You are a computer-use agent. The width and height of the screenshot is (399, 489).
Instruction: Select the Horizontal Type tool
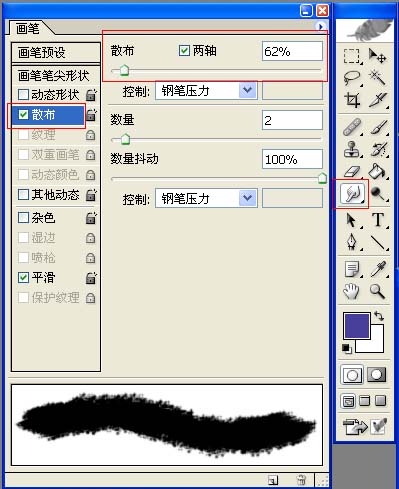(378, 219)
